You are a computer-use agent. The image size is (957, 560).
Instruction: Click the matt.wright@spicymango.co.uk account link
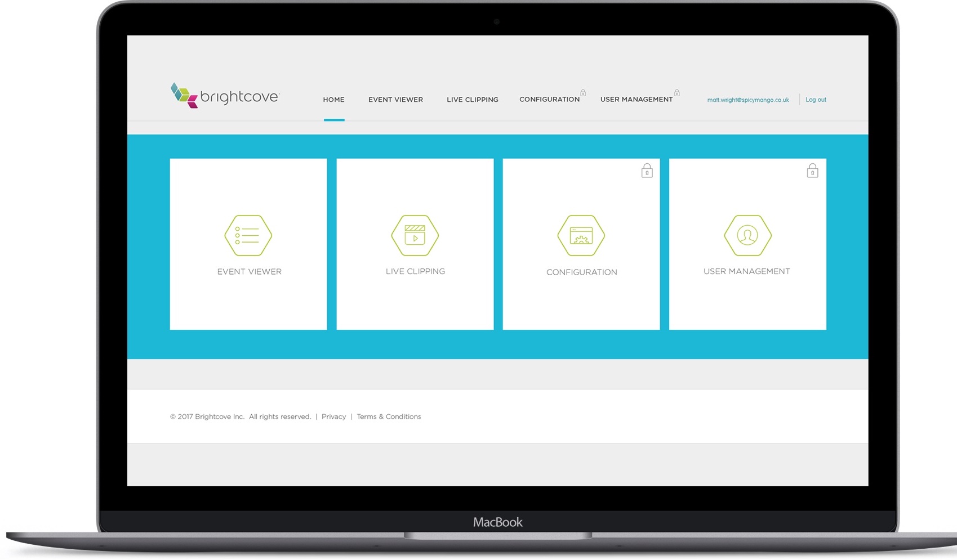[747, 100]
